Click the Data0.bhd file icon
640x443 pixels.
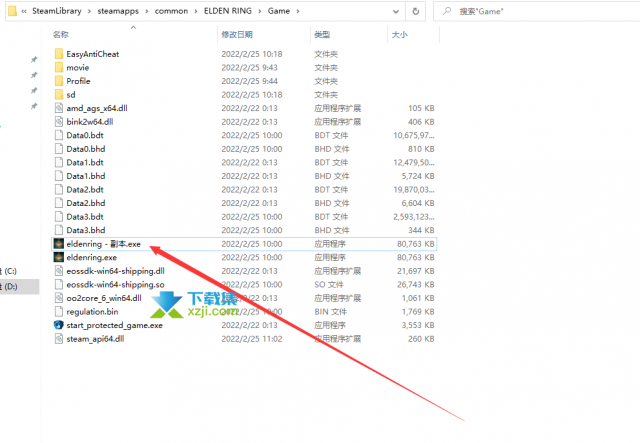pyautogui.click(x=59, y=149)
